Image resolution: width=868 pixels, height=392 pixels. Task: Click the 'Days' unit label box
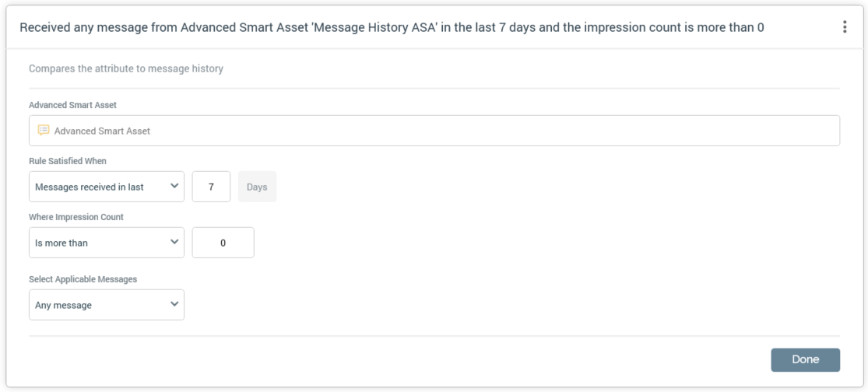tap(257, 187)
